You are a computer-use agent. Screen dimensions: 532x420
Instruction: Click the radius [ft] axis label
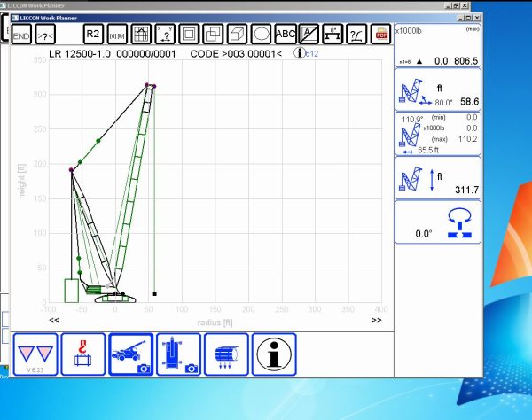point(215,323)
